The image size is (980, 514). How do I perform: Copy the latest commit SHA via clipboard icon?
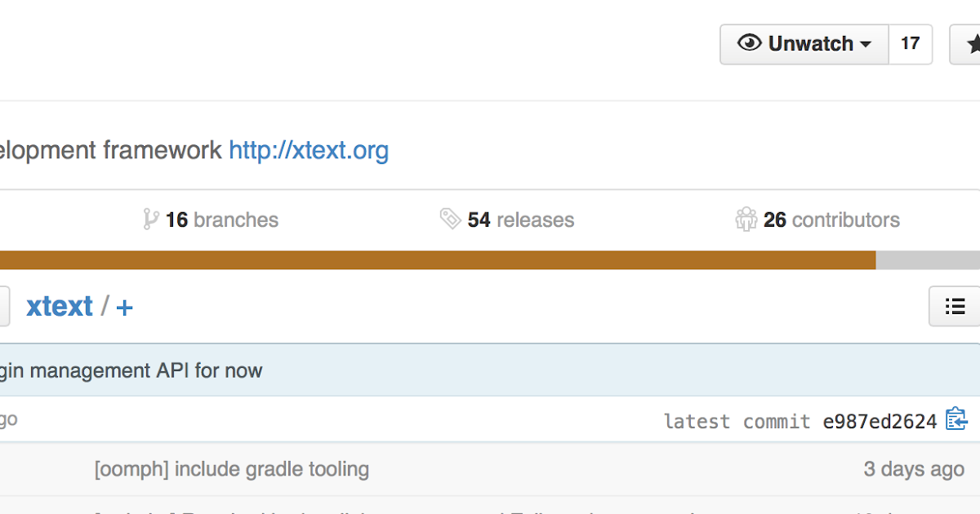[x=956, y=419]
